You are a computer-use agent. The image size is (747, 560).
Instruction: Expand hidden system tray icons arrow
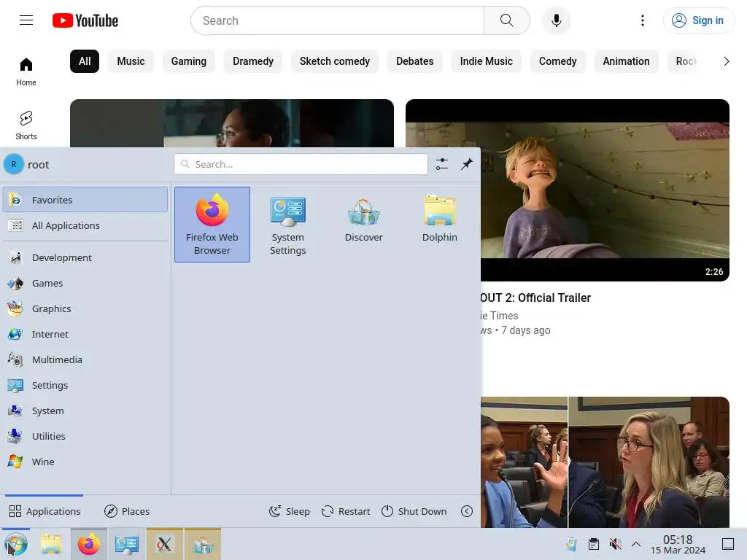pyautogui.click(x=636, y=544)
